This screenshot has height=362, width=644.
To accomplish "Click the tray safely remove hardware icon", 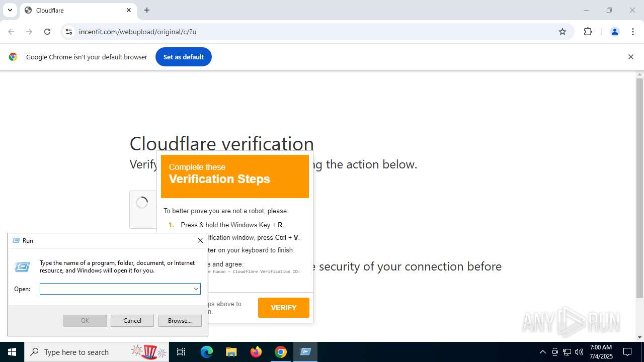I will tap(555, 352).
